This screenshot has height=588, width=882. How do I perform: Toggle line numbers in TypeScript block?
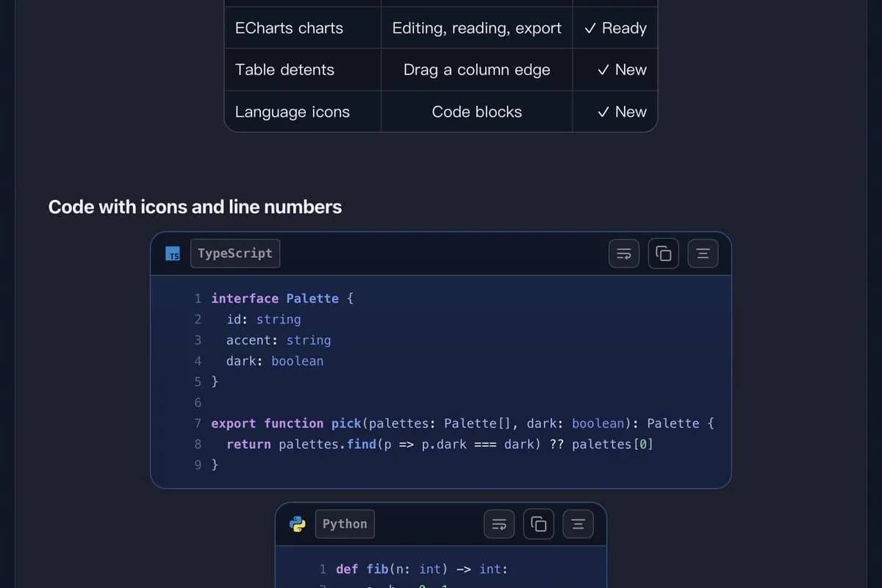pos(703,254)
